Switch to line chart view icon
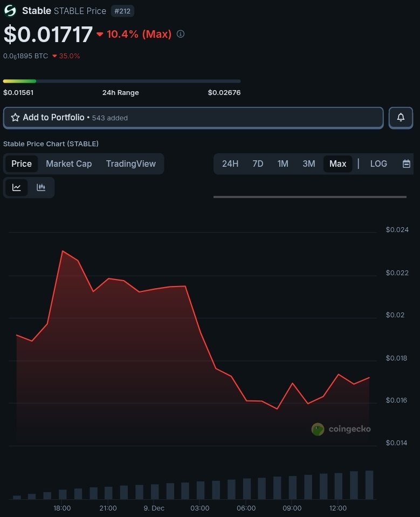This screenshot has width=420, height=517. point(17,187)
